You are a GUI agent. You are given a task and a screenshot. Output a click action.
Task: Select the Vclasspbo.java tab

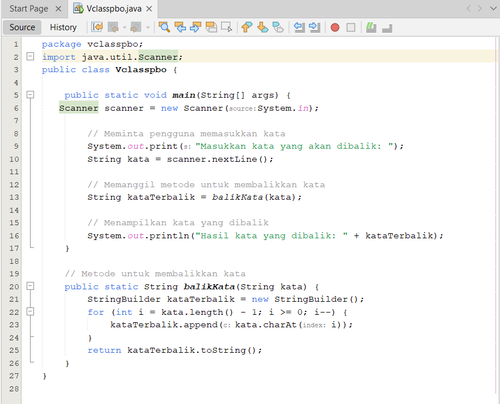(x=114, y=9)
